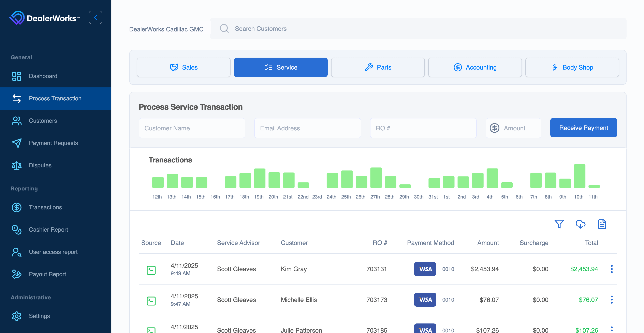Open Cashier Report in sidebar

[48, 230]
